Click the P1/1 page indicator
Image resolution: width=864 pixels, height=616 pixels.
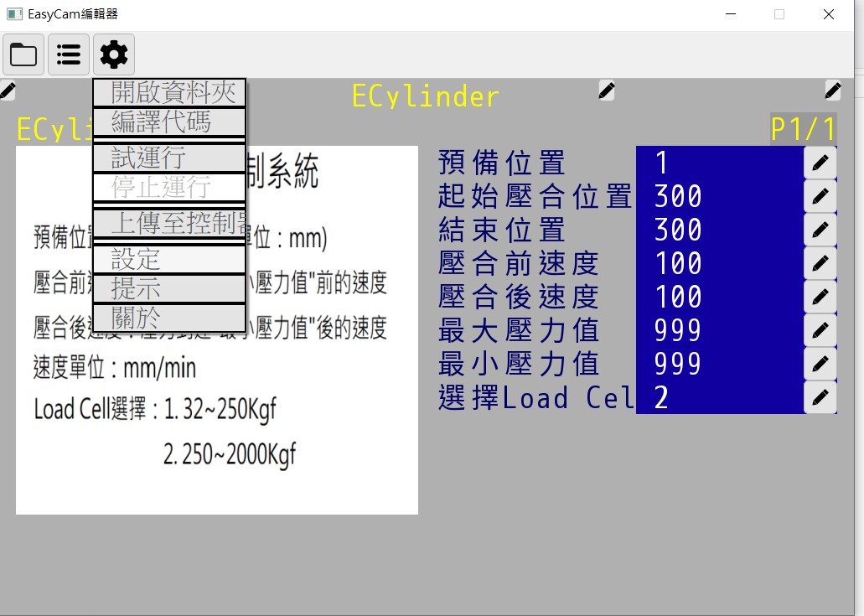click(803, 129)
